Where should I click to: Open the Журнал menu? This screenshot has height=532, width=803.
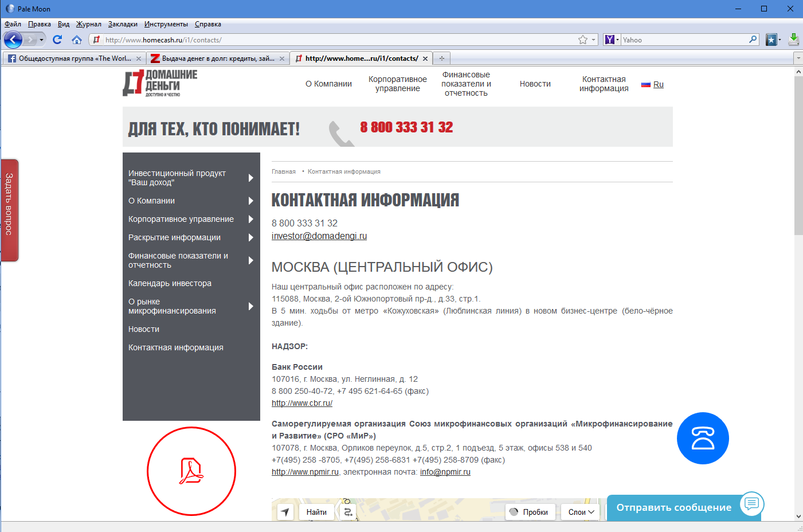point(89,24)
